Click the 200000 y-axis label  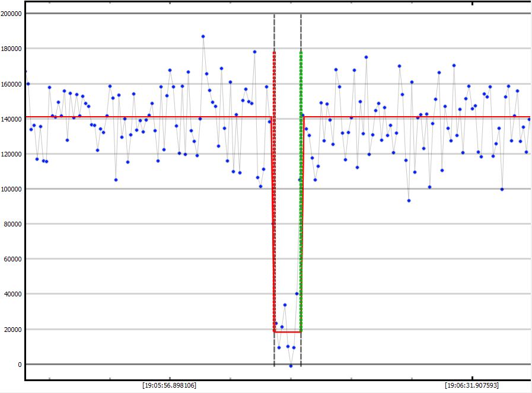coord(12,14)
